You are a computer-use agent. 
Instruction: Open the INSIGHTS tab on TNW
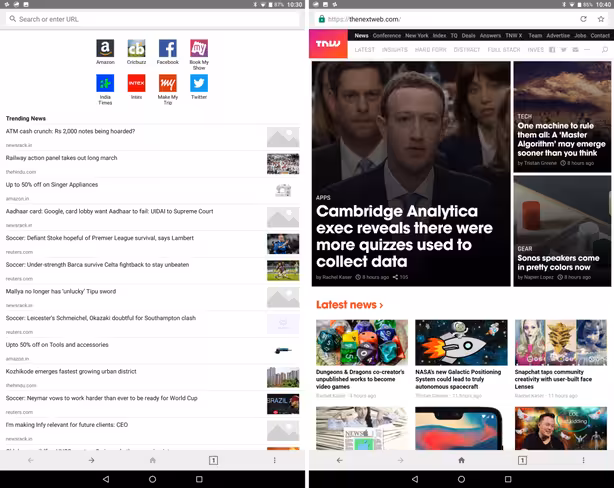click(x=395, y=50)
